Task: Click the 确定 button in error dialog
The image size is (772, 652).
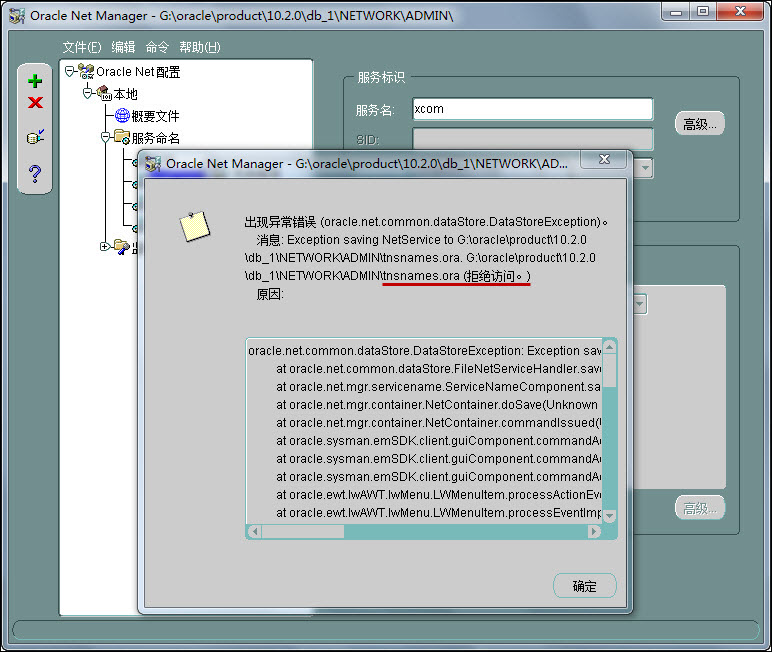Action: click(x=584, y=586)
